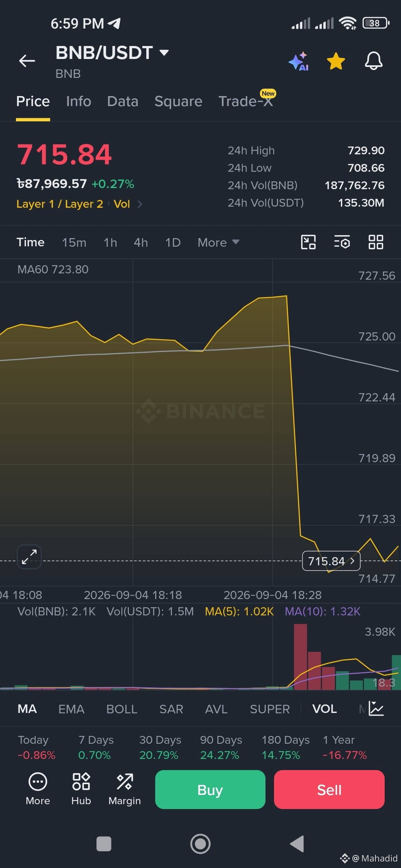The height and width of the screenshot is (868, 401).
Task: Expand the More timeframes dropdown
Action: (x=218, y=242)
